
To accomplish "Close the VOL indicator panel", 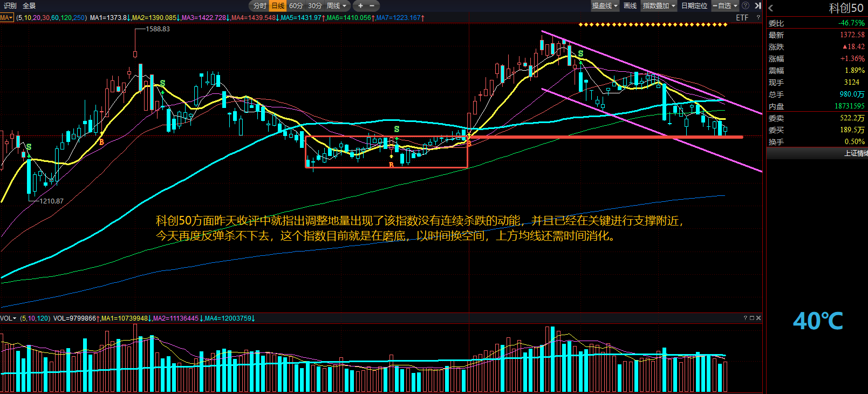I will (x=758, y=318).
